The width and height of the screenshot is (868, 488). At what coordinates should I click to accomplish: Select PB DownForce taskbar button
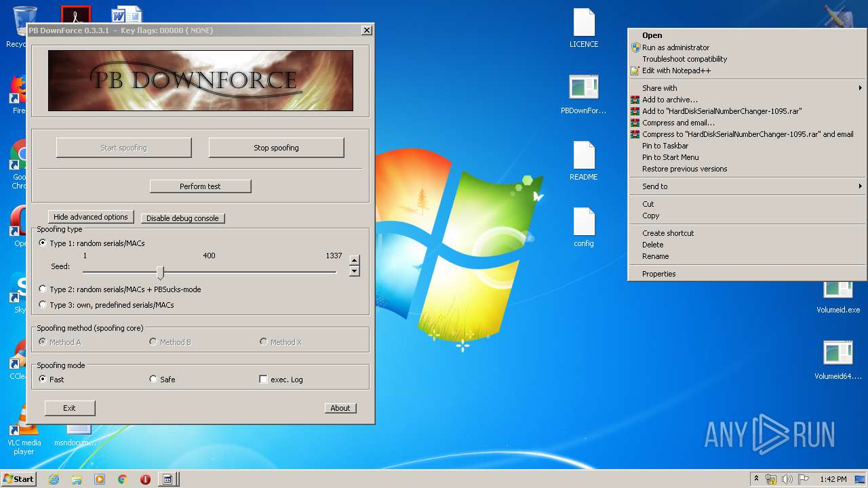[168, 479]
